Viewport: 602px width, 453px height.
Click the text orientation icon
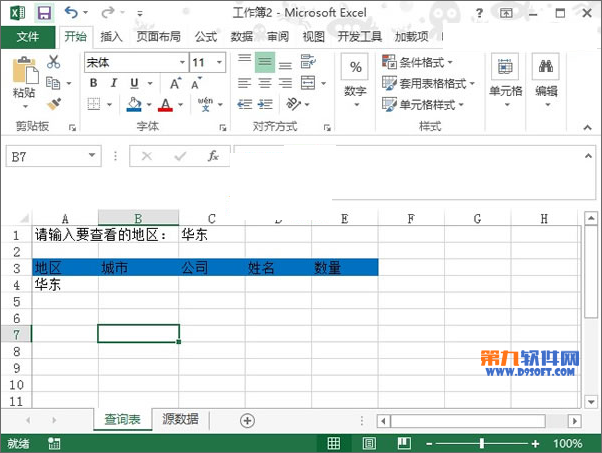point(294,104)
